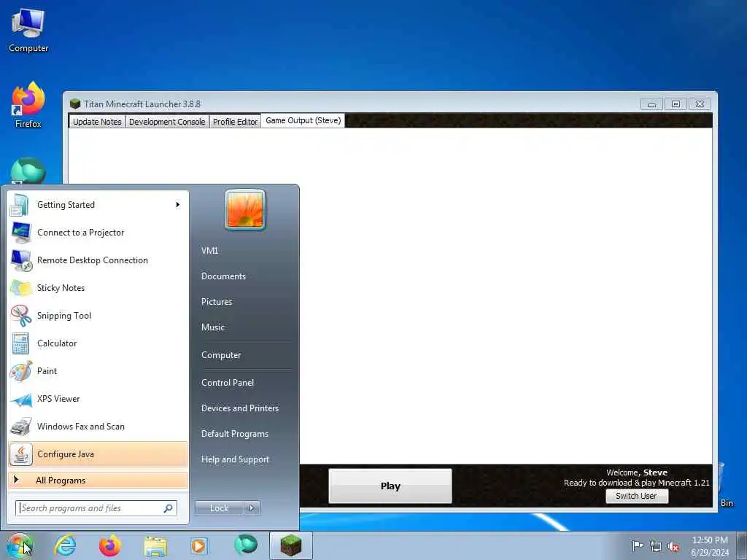Expand the Getting Started submenu arrow
This screenshot has width=747, height=560.
coord(178,205)
